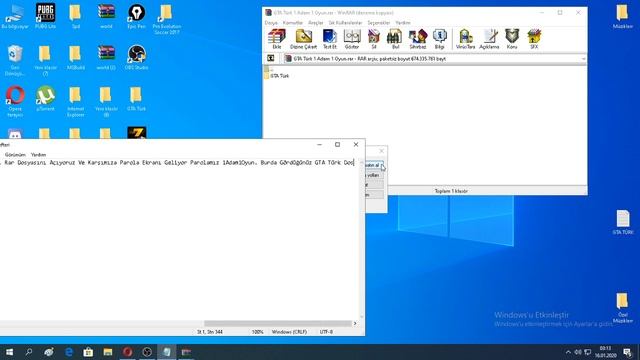Select the Bu bilgisayar (This PC) icon
The image size is (640, 360).
[x=15, y=16]
